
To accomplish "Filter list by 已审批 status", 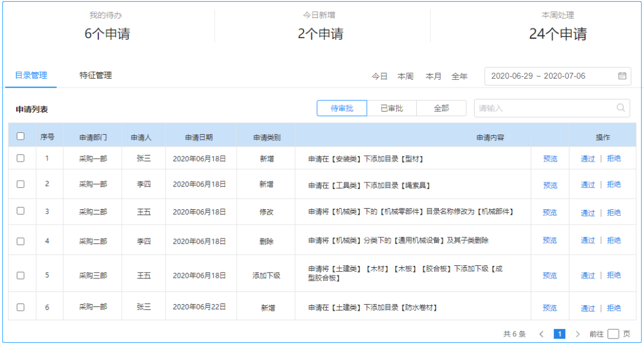I will (x=392, y=108).
